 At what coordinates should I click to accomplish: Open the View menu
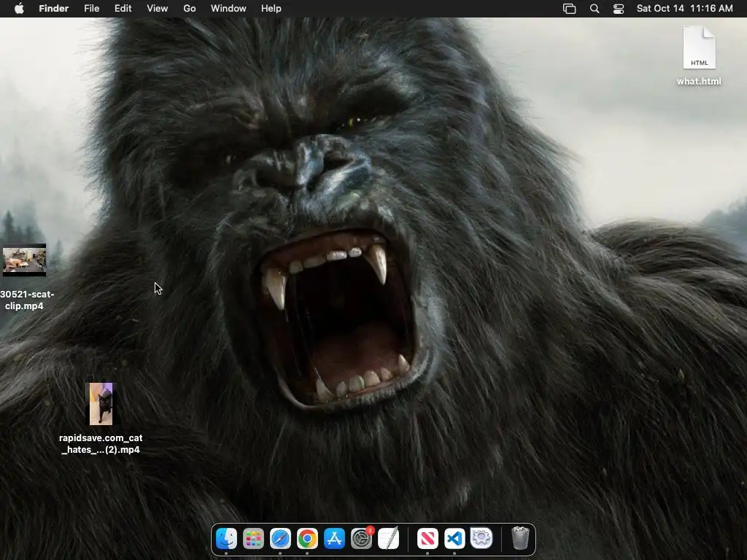click(x=158, y=9)
